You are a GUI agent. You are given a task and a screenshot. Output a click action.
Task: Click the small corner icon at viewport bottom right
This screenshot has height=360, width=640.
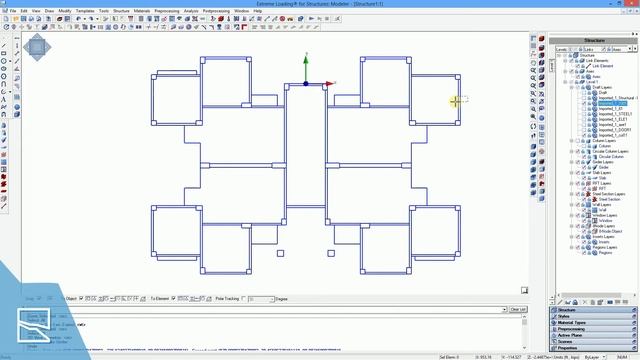click(524, 290)
